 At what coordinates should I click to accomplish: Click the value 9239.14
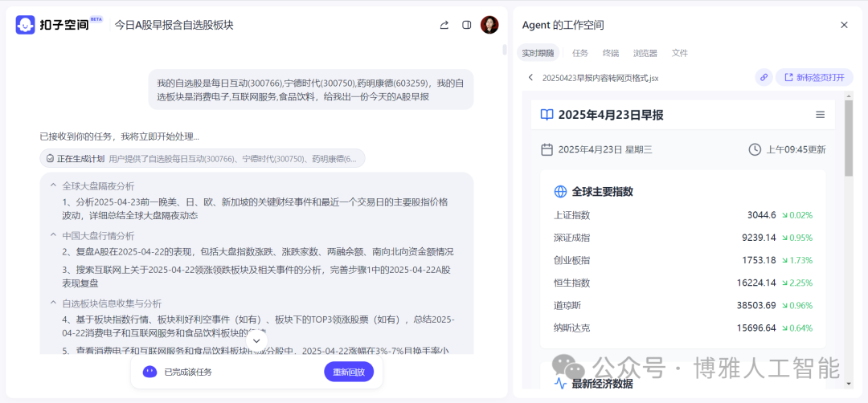click(759, 238)
